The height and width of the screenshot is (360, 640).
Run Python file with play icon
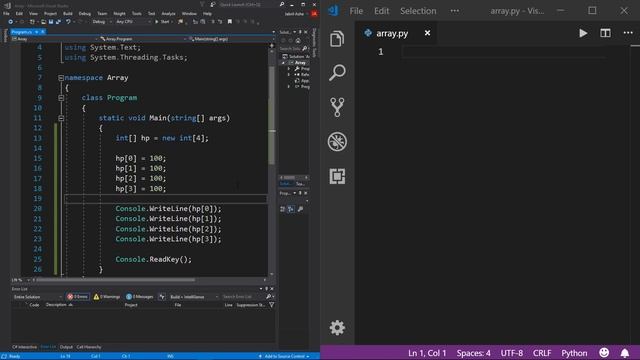point(583,33)
